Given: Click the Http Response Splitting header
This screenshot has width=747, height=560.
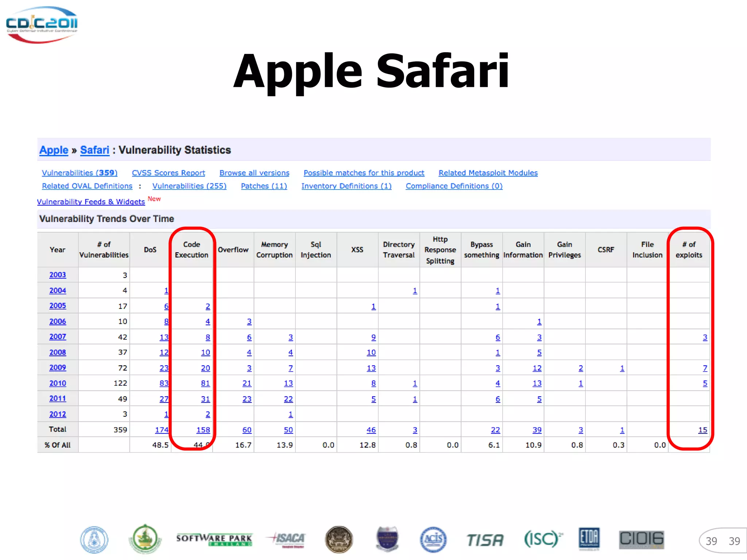Looking at the screenshot, I should tap(440, 250).
